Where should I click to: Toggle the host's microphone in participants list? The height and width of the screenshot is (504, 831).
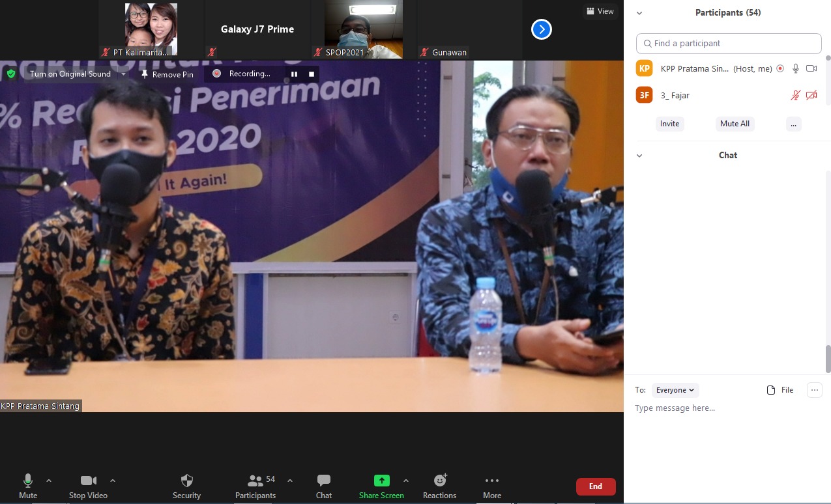[x=795, y=68]
